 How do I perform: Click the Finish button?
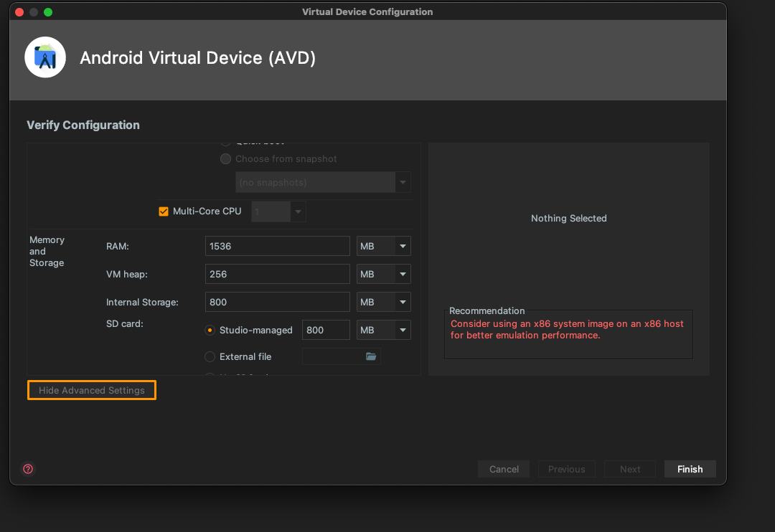(690, 470)
